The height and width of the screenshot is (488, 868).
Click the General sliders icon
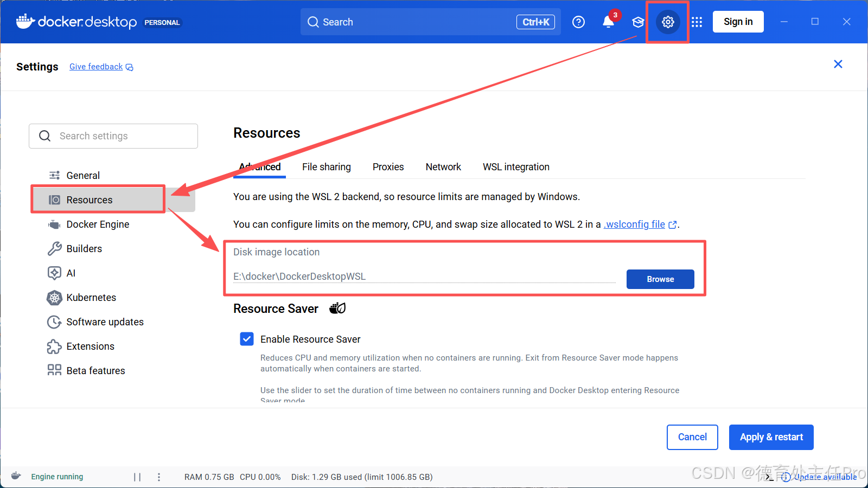tap(54, 175)
